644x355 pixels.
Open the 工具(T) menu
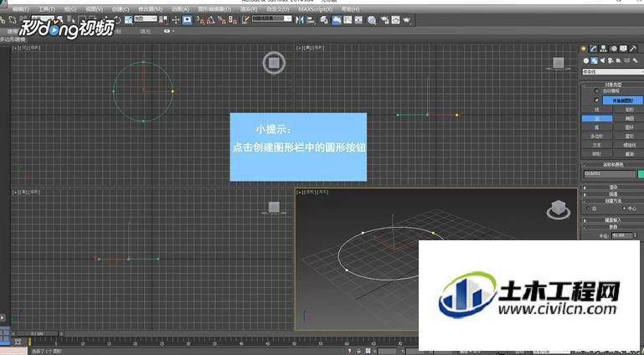click(46, 9)
